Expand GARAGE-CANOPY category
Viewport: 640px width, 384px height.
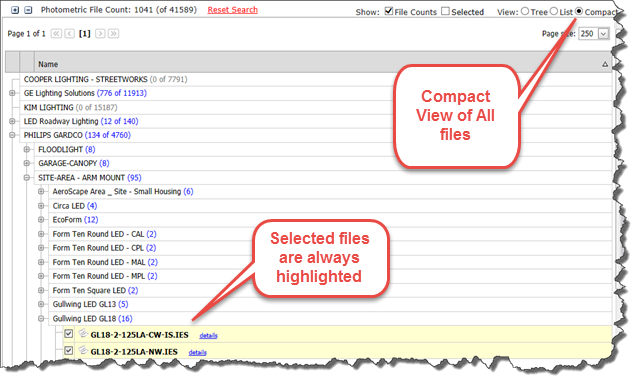click(x=27, y=163)
